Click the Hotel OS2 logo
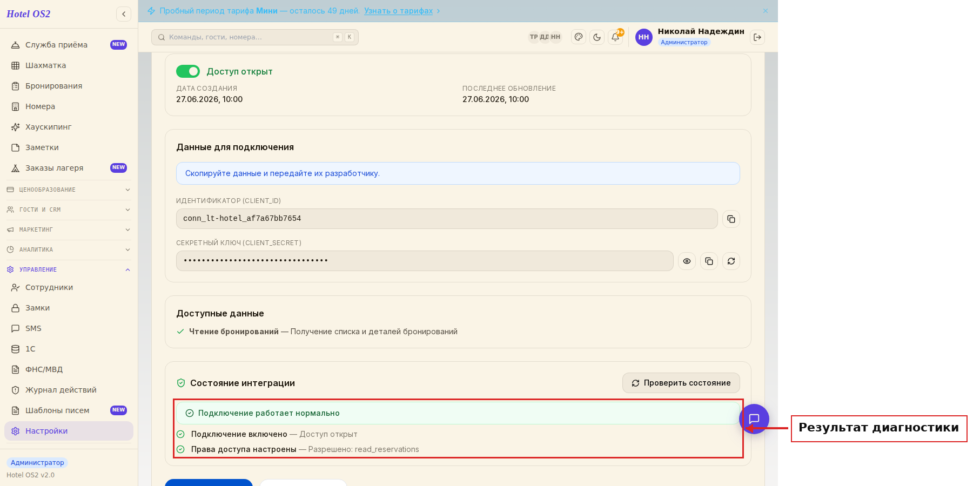This screenshot has width=980, height=486. coord(28,14)
